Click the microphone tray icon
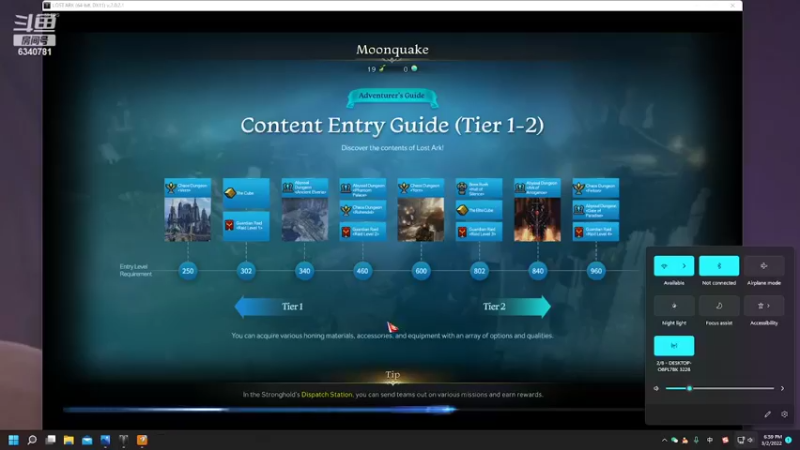Viewport: 800px width, 450px height. click(x=696, y=440)
